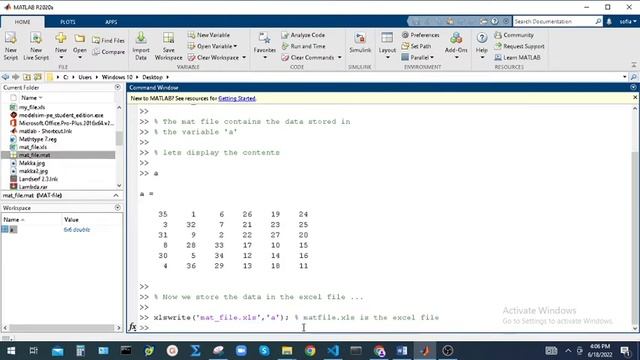Click Save Workspace
Screen dimensions: 640x360
click(169, 46)
